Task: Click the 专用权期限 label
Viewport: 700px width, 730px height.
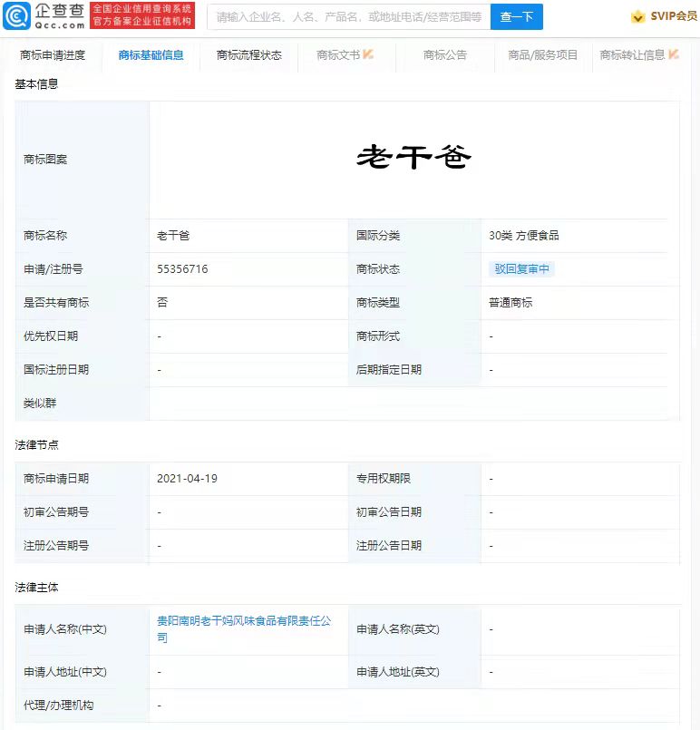Action: (x=383, y=479)
